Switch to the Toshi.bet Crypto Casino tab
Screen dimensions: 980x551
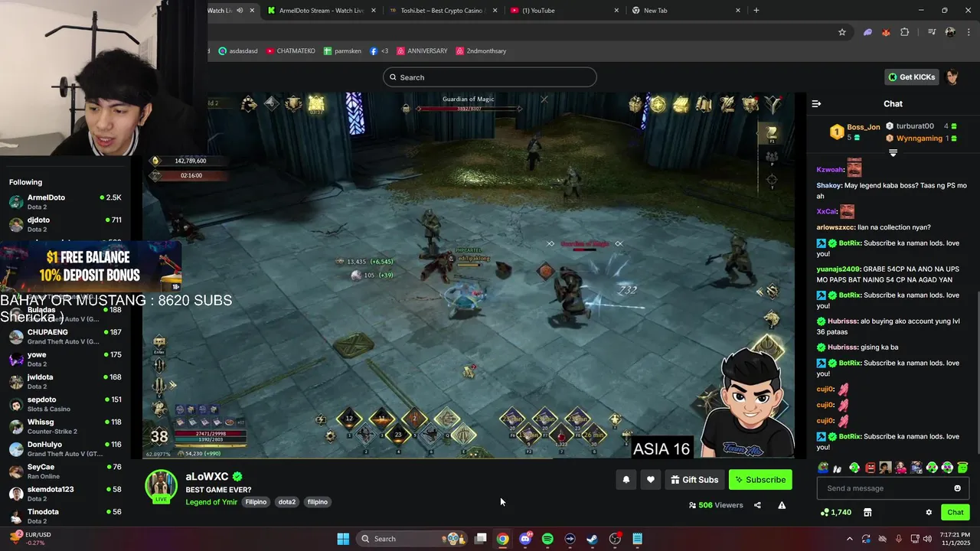point(443,10)
